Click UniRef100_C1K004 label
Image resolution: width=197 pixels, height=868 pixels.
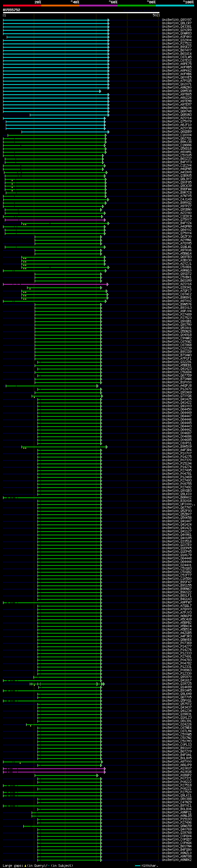177,135
